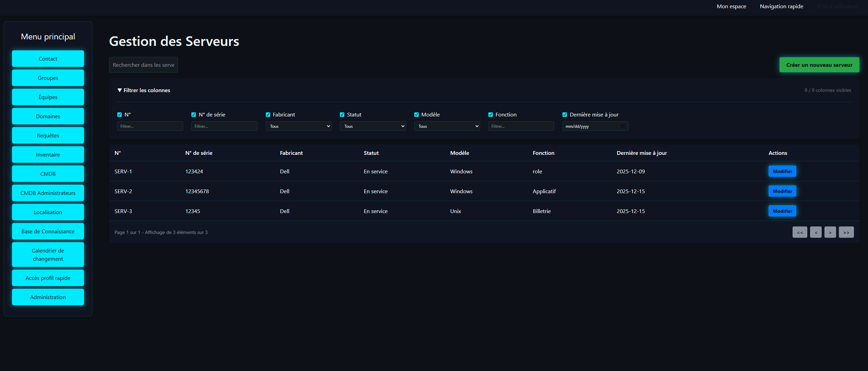Advance one page with > control
Image resolution: width=868 pixels, height=371 pixels.
click(830, 232)
